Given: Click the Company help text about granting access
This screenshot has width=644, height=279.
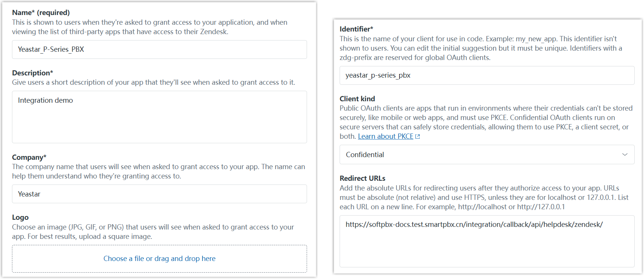Looking at the screenshot, I should point(158,171).
